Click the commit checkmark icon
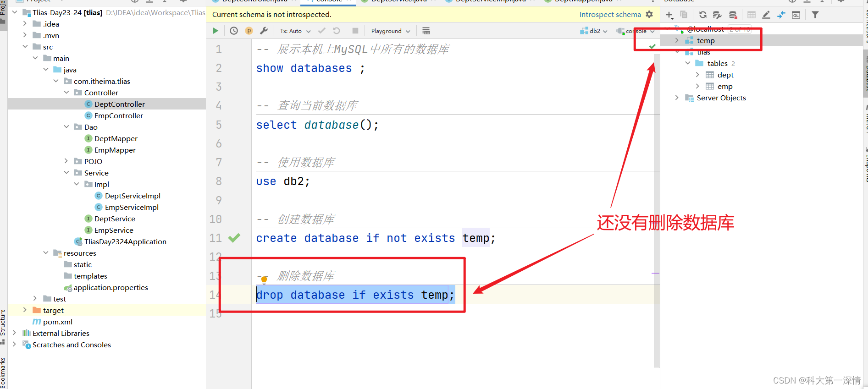This screenshot has width=868, height=389. (x=322, y=31)
